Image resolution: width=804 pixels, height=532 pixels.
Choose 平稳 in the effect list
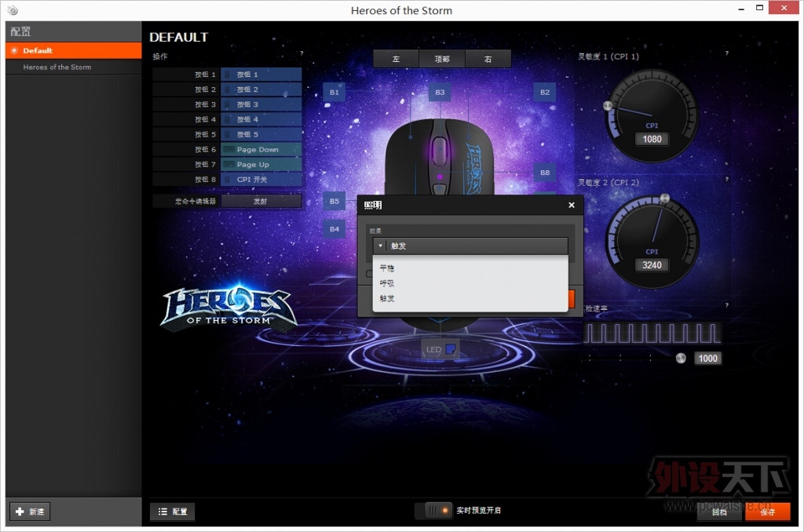pos(386,268)
